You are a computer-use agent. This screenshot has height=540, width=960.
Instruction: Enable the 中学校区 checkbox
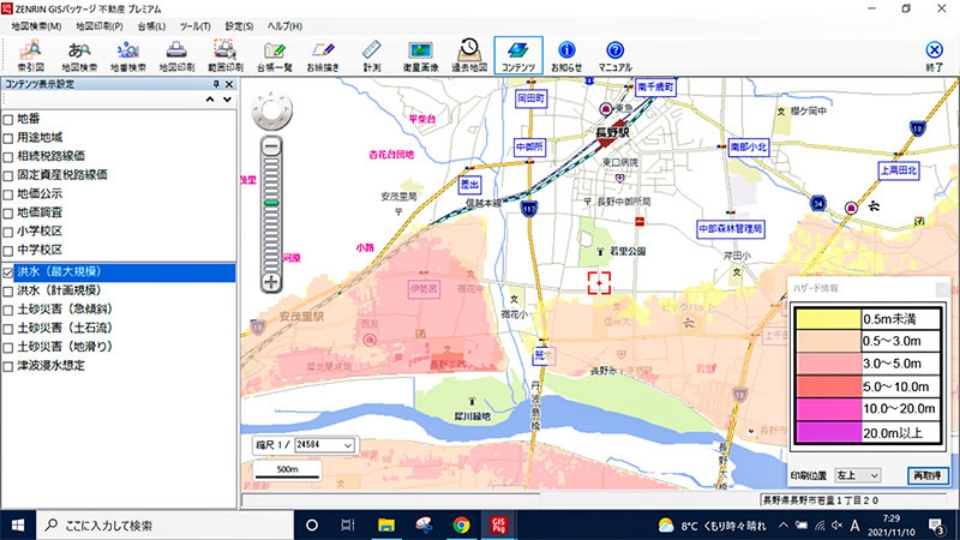8,251
